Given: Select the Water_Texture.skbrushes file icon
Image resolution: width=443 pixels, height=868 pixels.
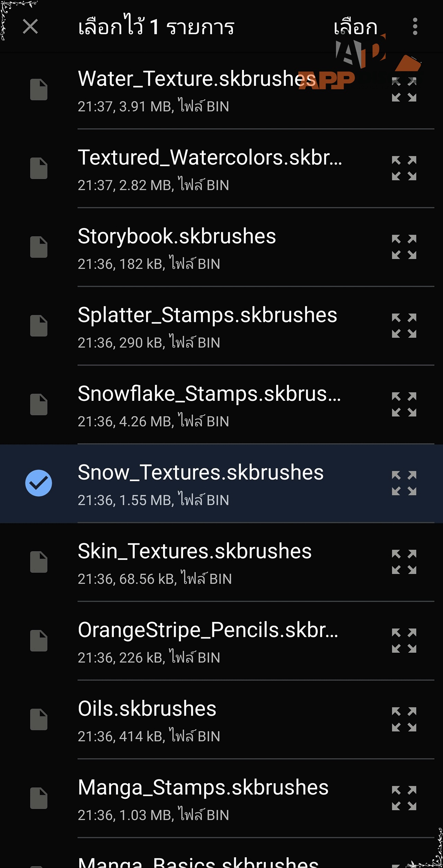Looking at the screenshot, I should [x=39, y=90].
